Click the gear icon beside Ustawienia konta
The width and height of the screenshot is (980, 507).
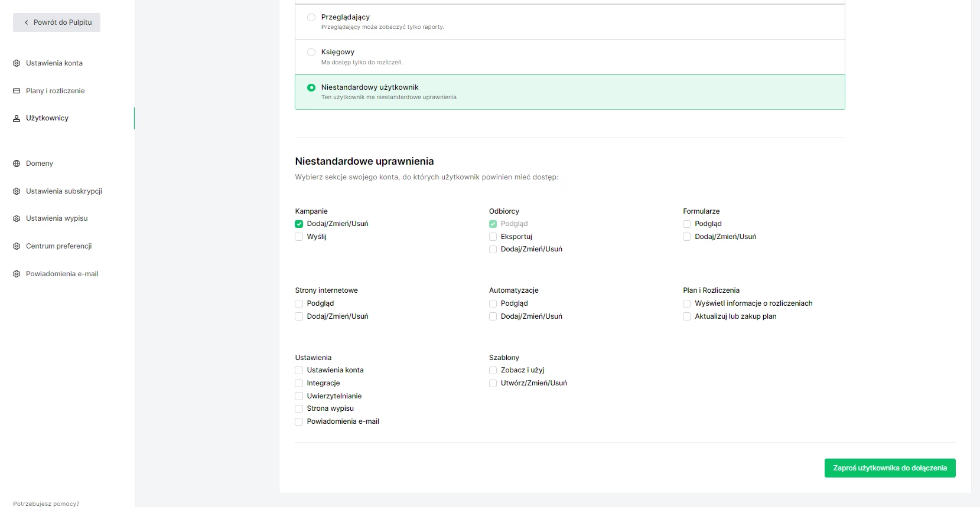pyautogui.click(x=17, y=63)
